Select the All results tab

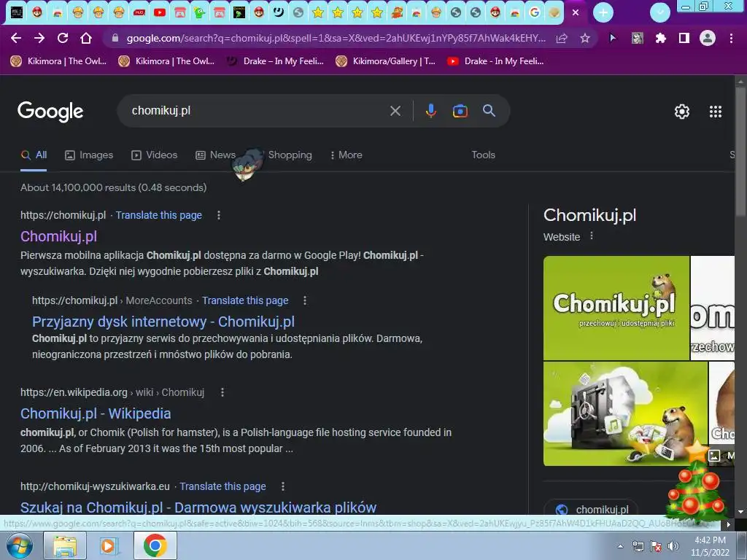coord(34,155)
